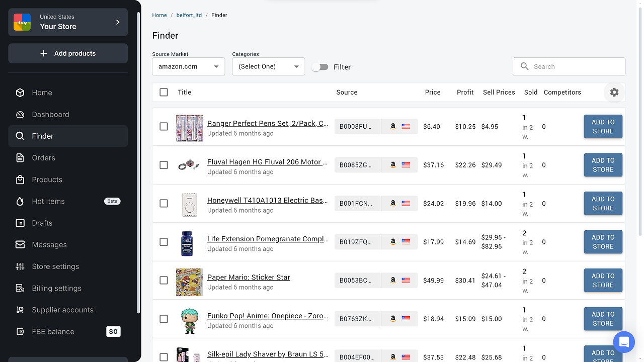Image resolution: width=644 pixels, height=362 pixels.
Task: Open Life Extension Pomegranate product link
Action: tap(268, 239)
